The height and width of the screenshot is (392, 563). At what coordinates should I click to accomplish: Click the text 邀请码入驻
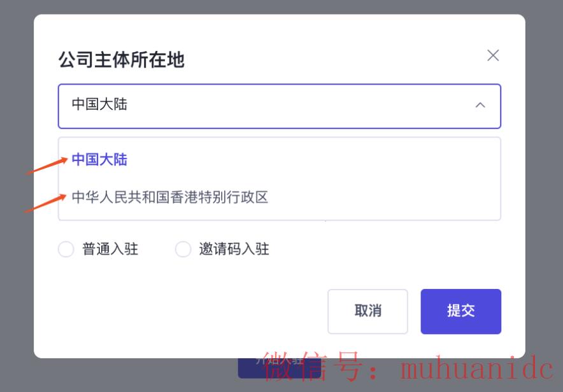coord(232,249)
